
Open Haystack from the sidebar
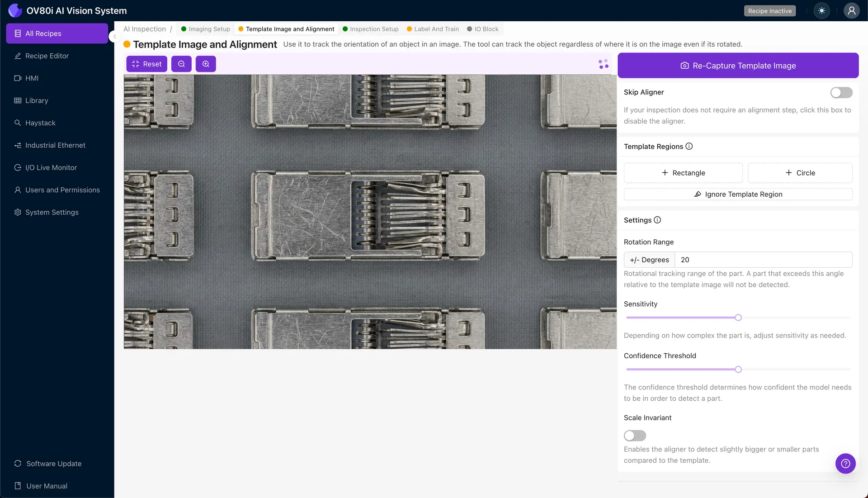pyautogui.click(x=40, y=123)
